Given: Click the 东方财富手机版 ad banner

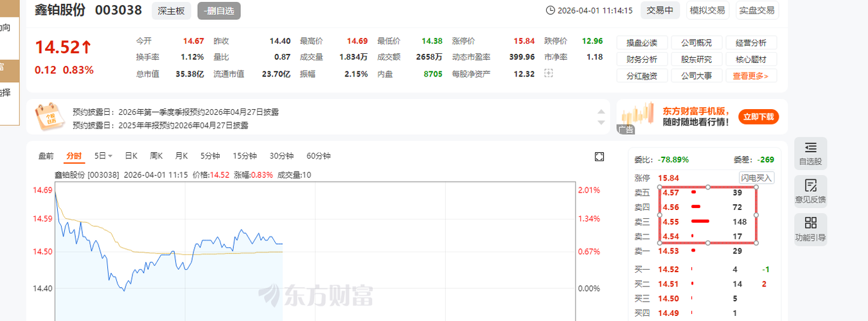Looking at the screenshot, I should tap(702, 117).
